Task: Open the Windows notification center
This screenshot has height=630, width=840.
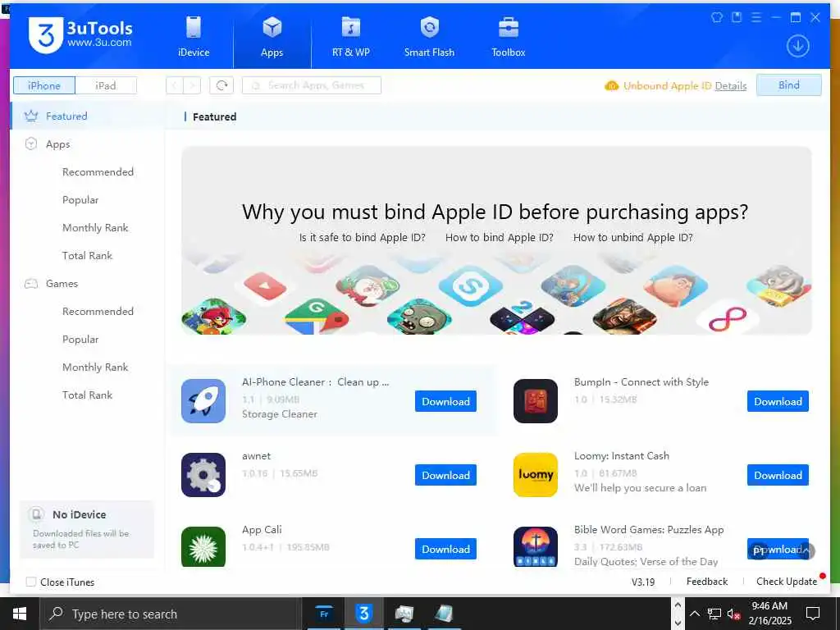Action: point(813,614)
